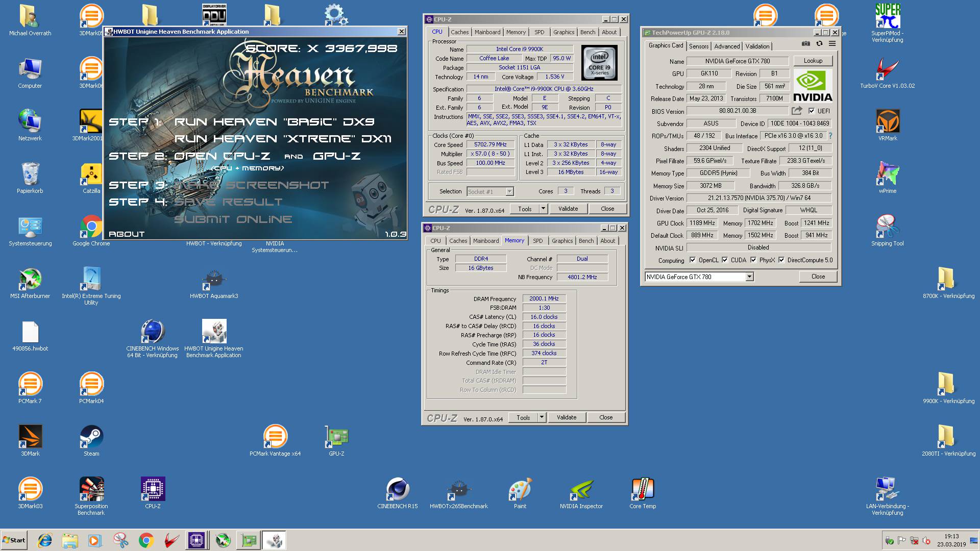
Task: Open the GPU-Z desktop shortcut
Action: [x=336, y=441]
